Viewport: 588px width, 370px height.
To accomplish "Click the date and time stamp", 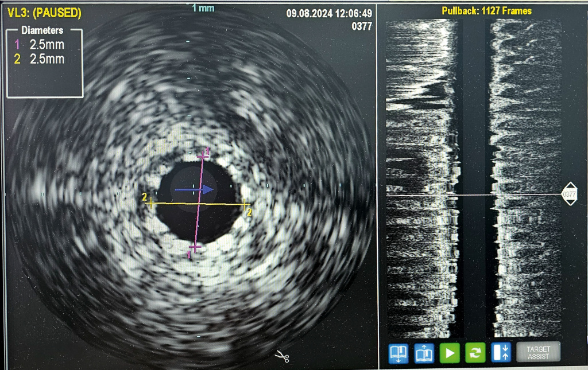I will pos(329,14).
